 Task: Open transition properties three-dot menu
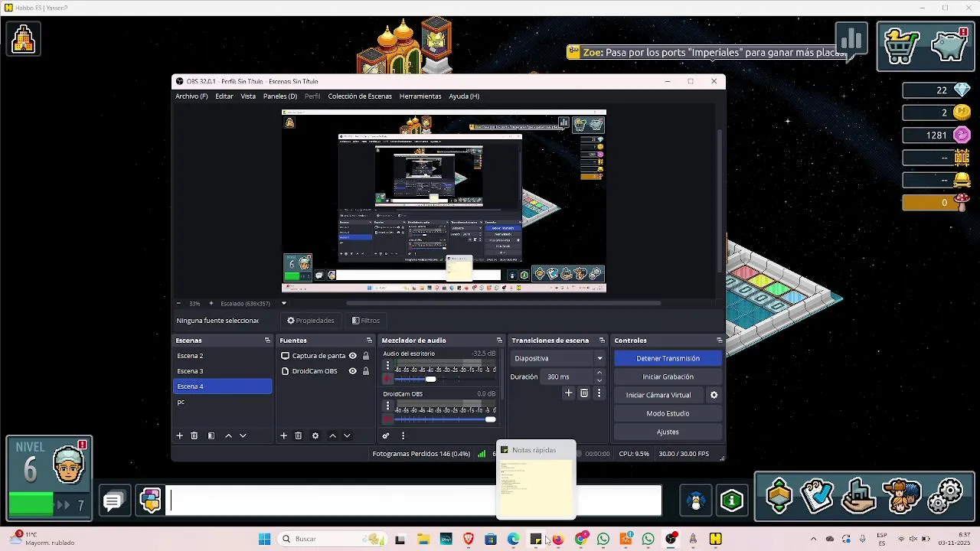point(599,393)
